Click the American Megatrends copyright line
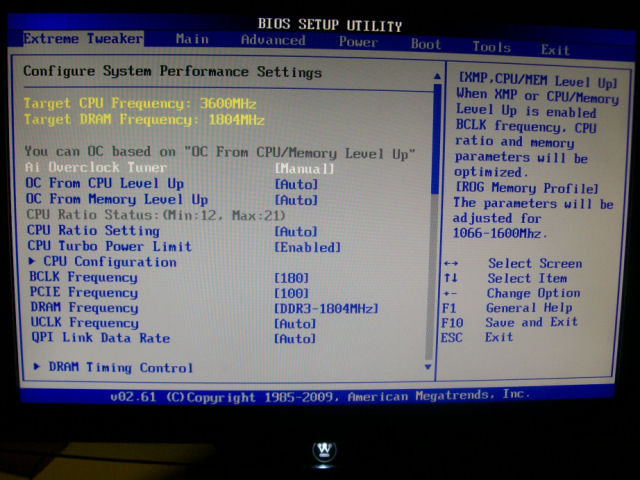 tap(320, 396)
